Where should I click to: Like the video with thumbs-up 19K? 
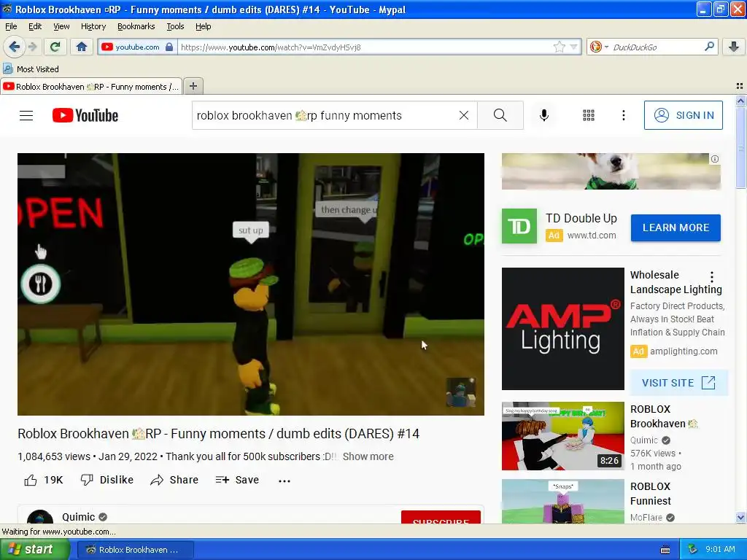click(43, 480)
